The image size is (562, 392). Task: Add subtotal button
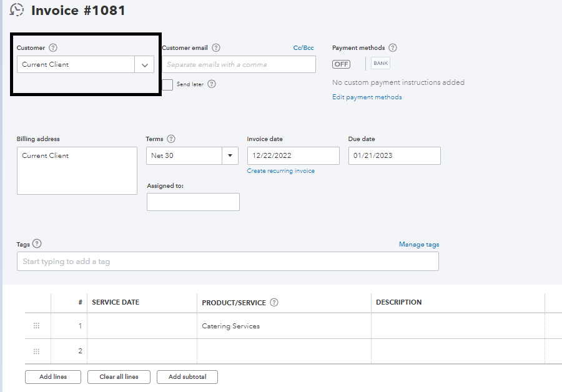click(187, 377)
